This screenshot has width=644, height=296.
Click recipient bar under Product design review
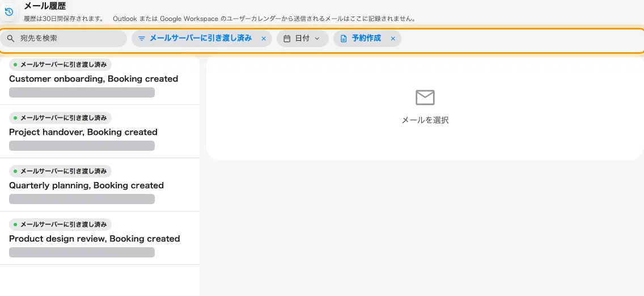pyautogui.click(x=82, y=252)
